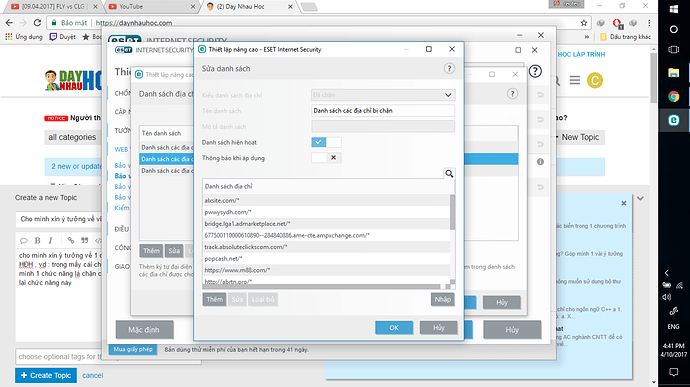This screenshot has width=690, height=387.
Task: Toggle Danh sách hiện hoạt switch
Action: 326,142
